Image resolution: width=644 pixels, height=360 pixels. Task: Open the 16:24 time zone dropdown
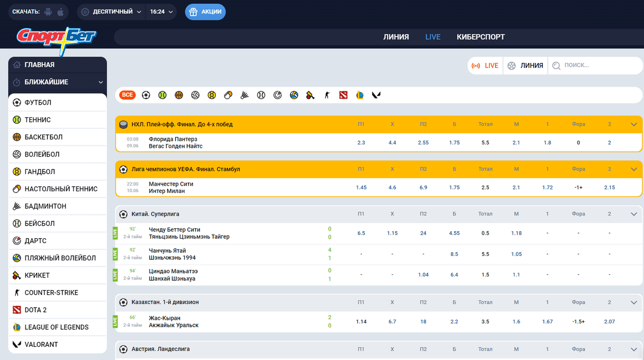161,12
